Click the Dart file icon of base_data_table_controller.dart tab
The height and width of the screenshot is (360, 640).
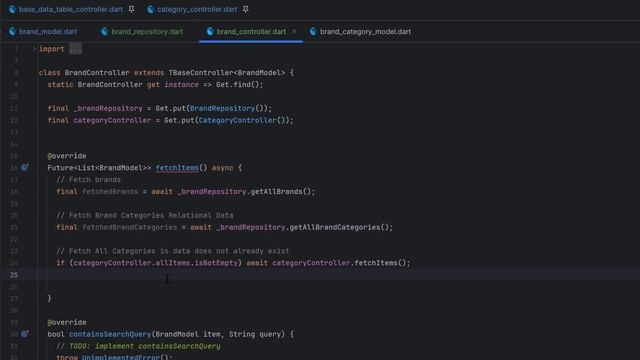coord(12,9)
